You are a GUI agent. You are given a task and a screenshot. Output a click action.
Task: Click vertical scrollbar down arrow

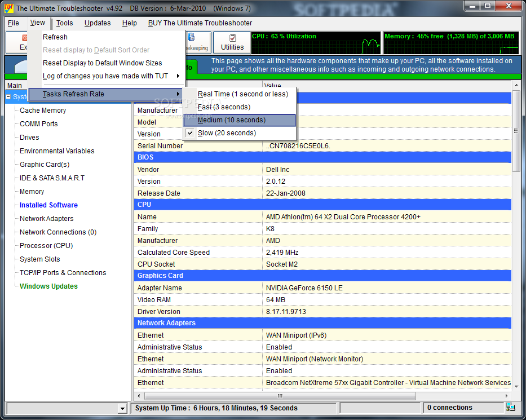516,387
